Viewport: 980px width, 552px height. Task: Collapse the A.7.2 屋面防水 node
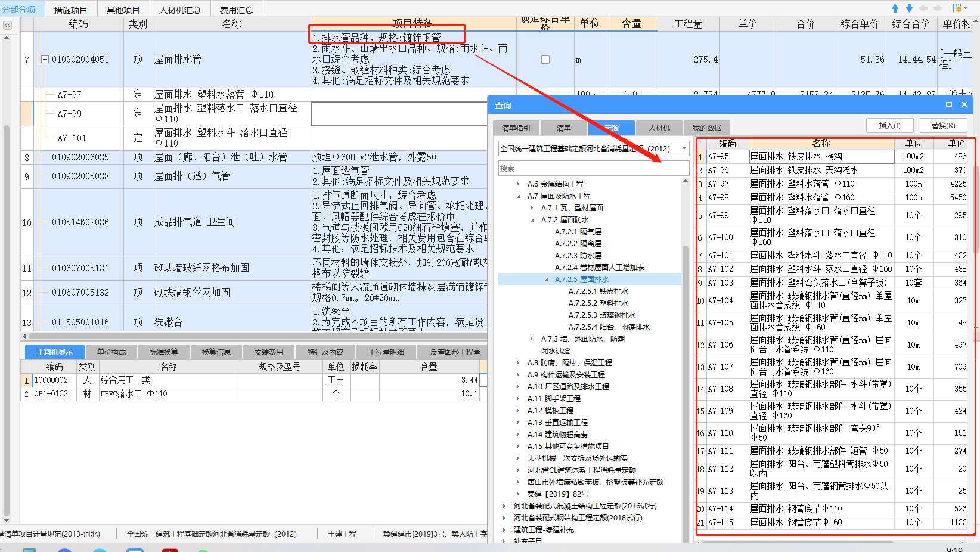[x=532, y=220]
